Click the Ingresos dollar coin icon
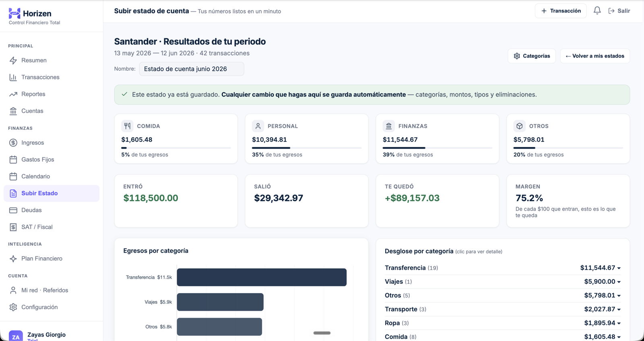This screenshot has height=341, width=644. tap(13, 143)
